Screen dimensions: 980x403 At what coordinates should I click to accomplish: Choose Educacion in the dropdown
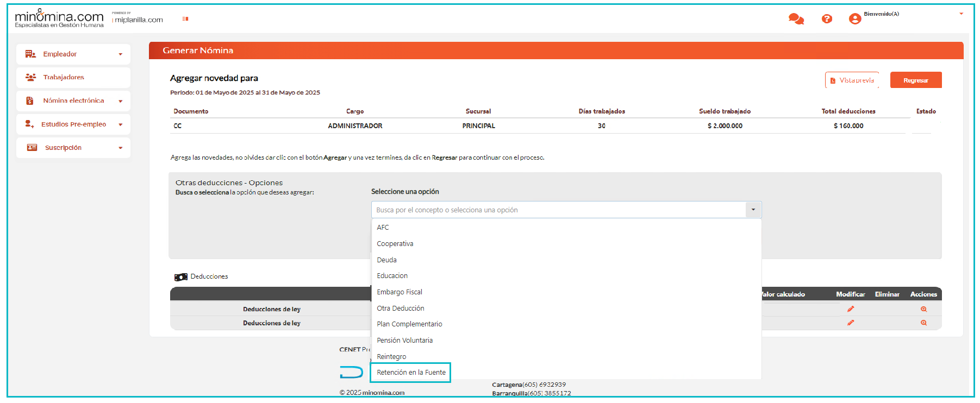coord(566,276)
